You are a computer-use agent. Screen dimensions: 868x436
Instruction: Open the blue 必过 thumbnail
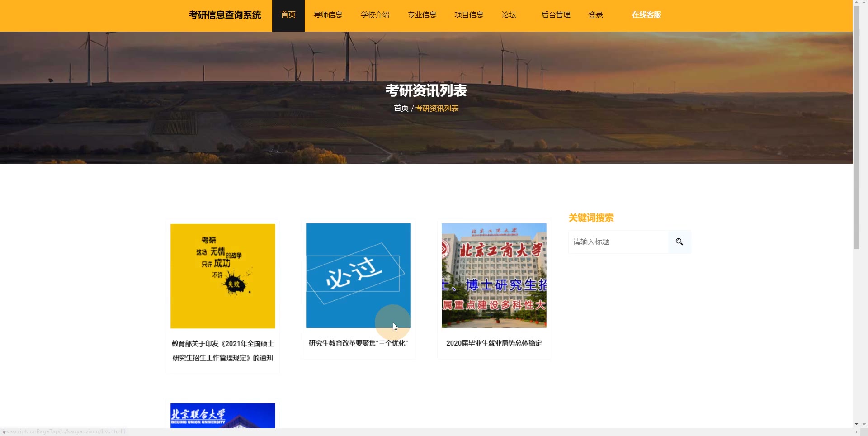tap(359, 275)
